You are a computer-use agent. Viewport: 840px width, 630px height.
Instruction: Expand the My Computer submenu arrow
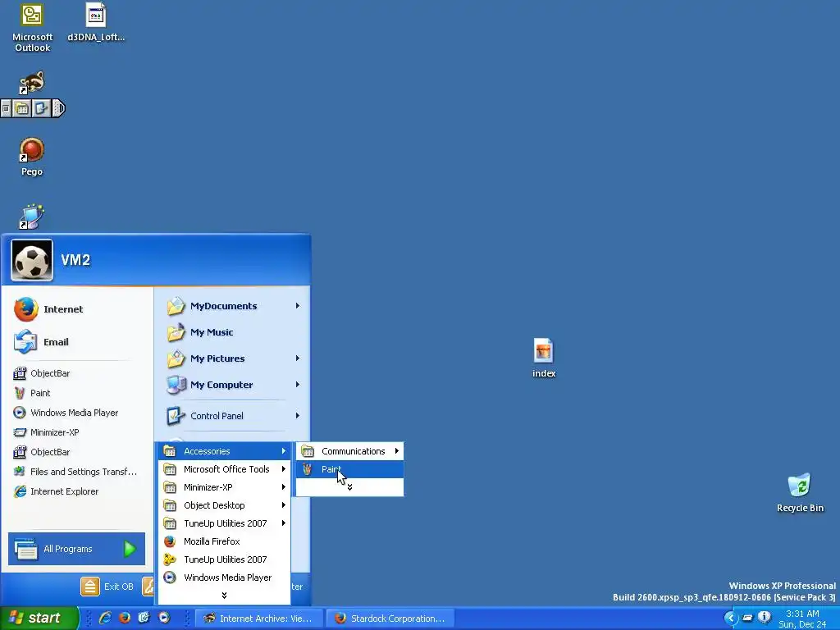[x=297, y=385]
